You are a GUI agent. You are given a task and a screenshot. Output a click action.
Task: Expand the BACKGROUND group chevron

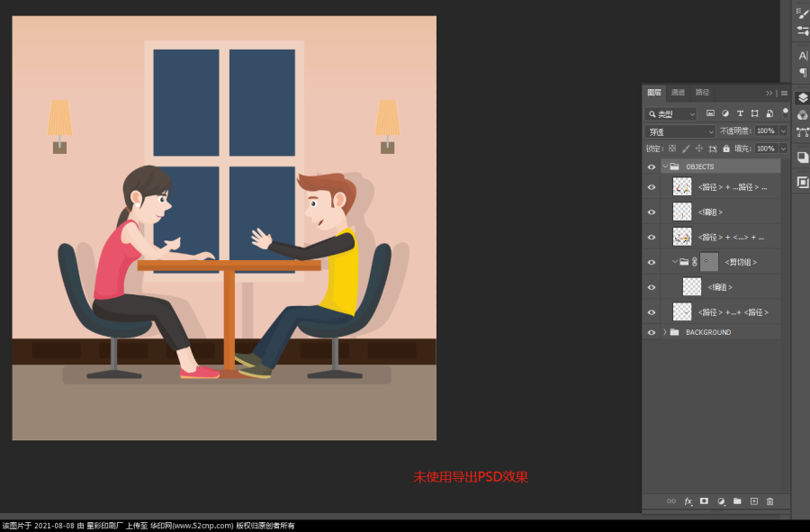coord(665,332)
